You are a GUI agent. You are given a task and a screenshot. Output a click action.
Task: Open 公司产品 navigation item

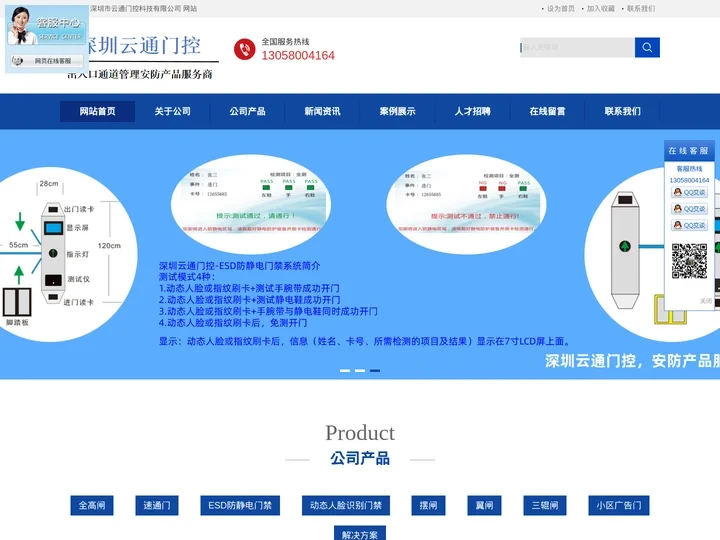point(248,111)
